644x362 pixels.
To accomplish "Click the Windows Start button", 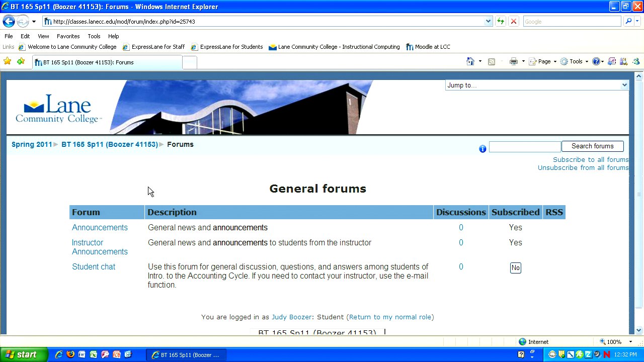I will (x=24, y=354).
